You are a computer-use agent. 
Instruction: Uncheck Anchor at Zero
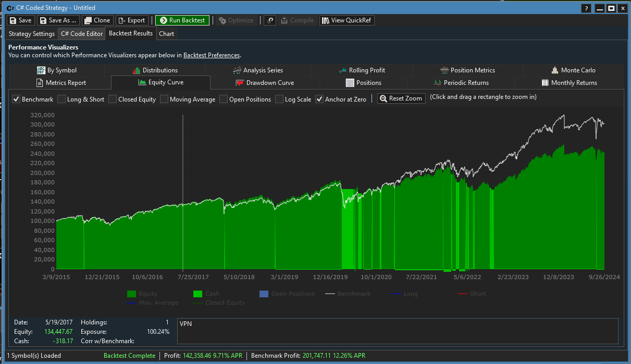(319, 99)
